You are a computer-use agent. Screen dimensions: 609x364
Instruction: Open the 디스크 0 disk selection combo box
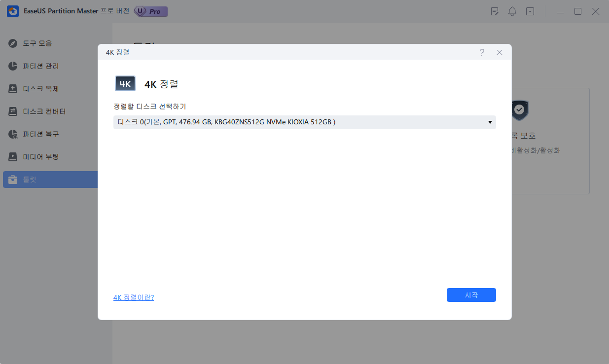click(304, 122)
